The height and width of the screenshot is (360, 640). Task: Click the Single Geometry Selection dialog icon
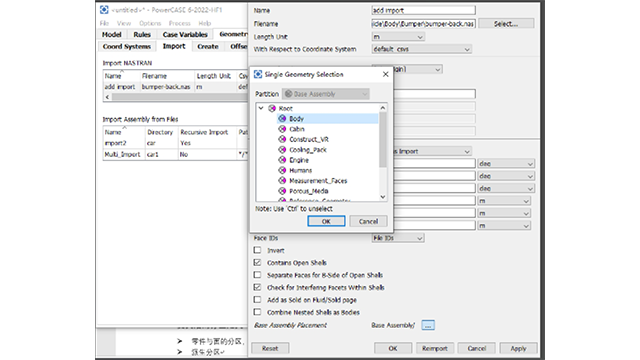[x=258, y=74]
